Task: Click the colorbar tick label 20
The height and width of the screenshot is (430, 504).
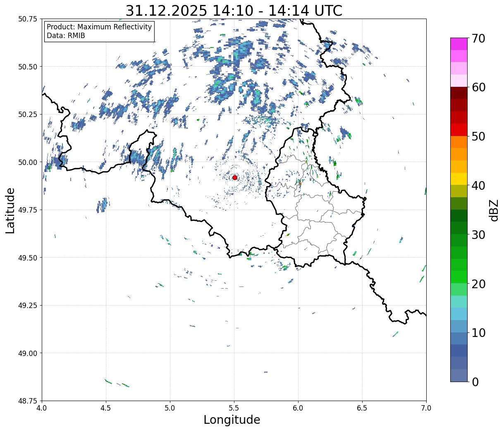Action: [x=478, y=284]
